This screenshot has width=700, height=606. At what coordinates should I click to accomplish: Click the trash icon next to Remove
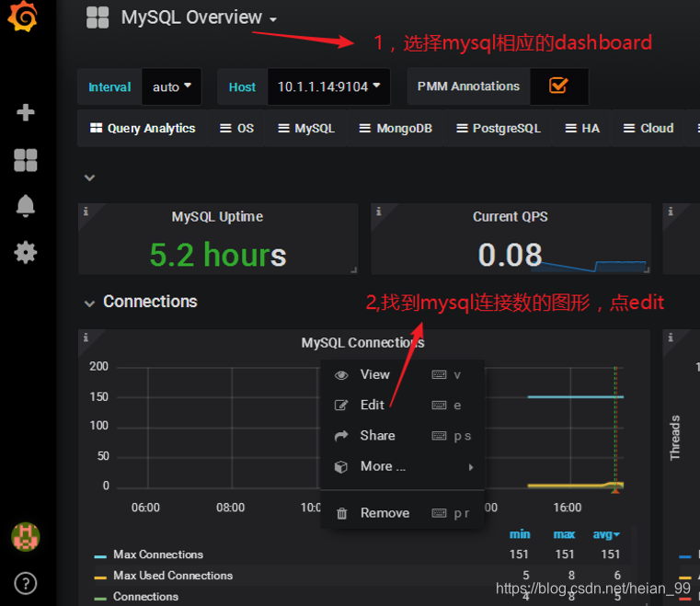tap(341, 514)
